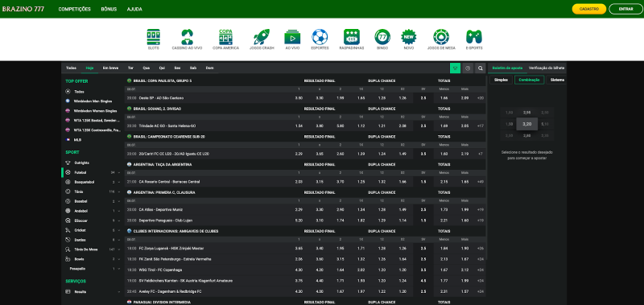Open the Bingo 77 ball icon

[x=382, y=37]
